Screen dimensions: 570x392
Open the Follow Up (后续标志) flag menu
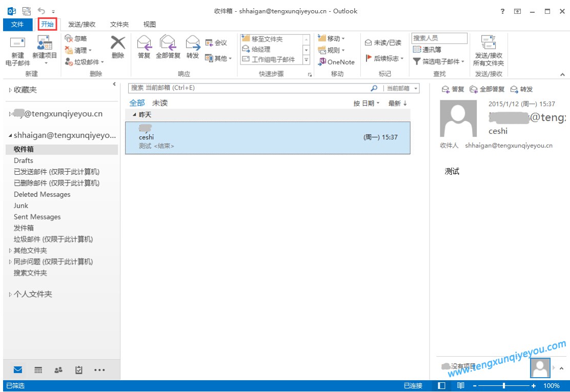(x=384, y=58)
